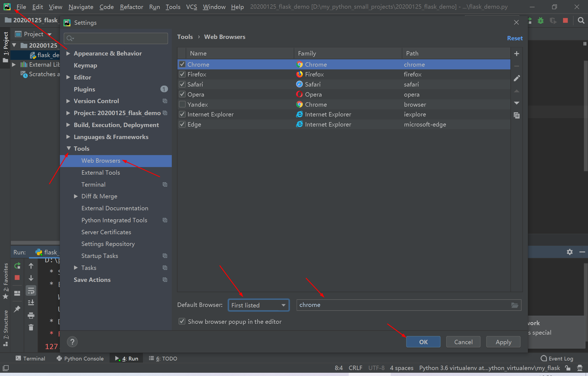This screenshot has width=588, height=376.
Task: Toggle Show browser popup in the editor
Action: (x=182, y=322)
